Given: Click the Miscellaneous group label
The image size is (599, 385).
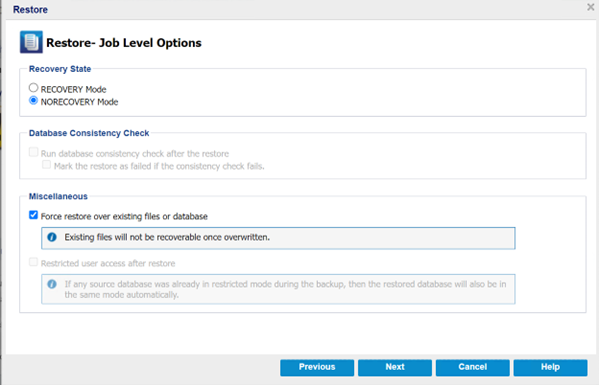Looking at the screenshot, I should click(x=58, y=196).
